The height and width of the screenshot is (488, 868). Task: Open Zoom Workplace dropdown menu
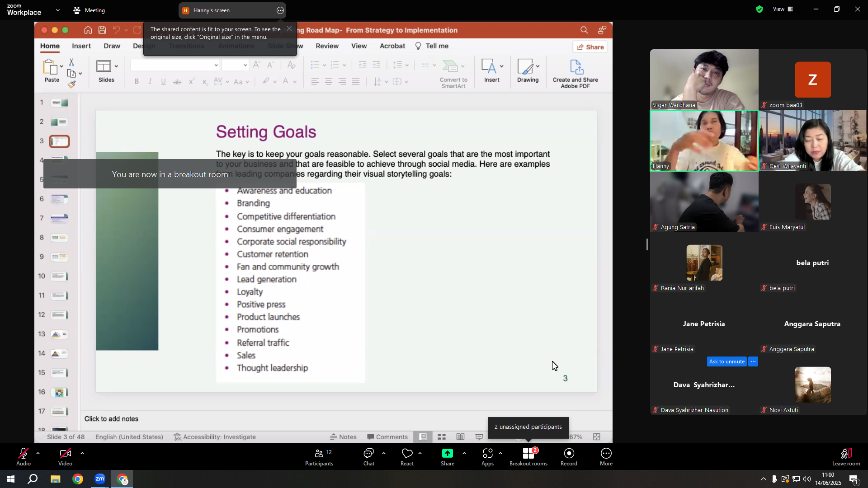(58, 10)
